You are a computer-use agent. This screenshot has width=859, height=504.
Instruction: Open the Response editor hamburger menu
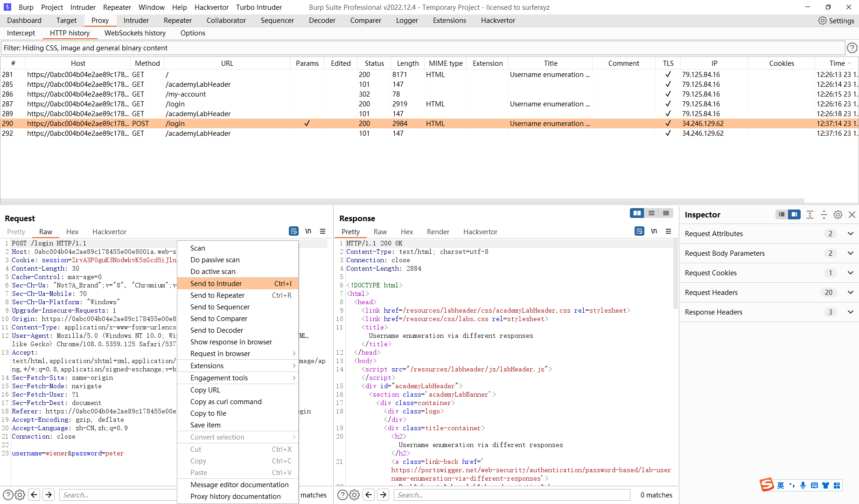tap(669, 231)
